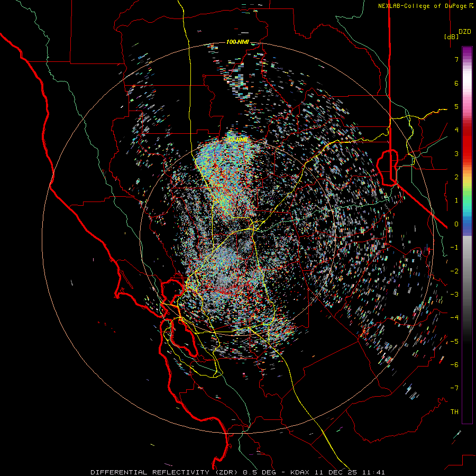Click the -7 dB scale label
The height and width of the screenshot is (476, 476).
454,388
